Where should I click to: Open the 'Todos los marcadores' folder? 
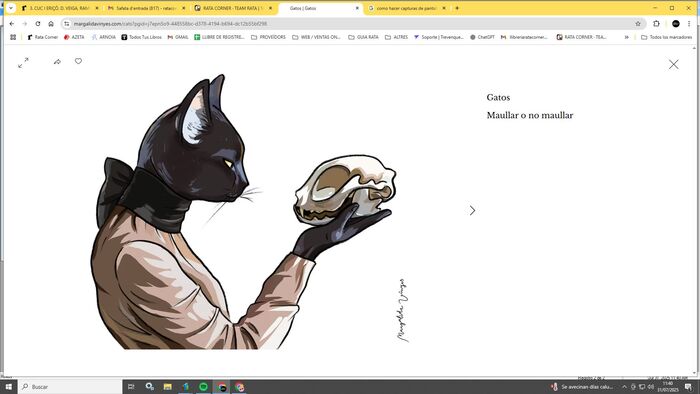point(667,37)
